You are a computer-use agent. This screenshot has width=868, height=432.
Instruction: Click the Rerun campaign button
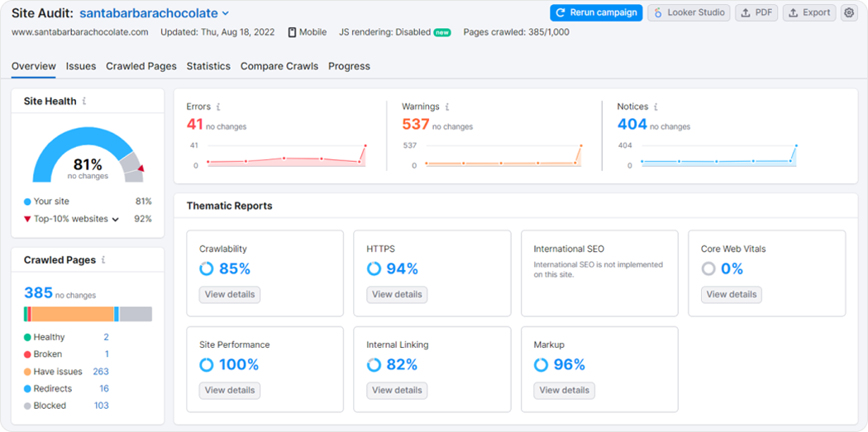pyautogui.click(x=596, y=12)
